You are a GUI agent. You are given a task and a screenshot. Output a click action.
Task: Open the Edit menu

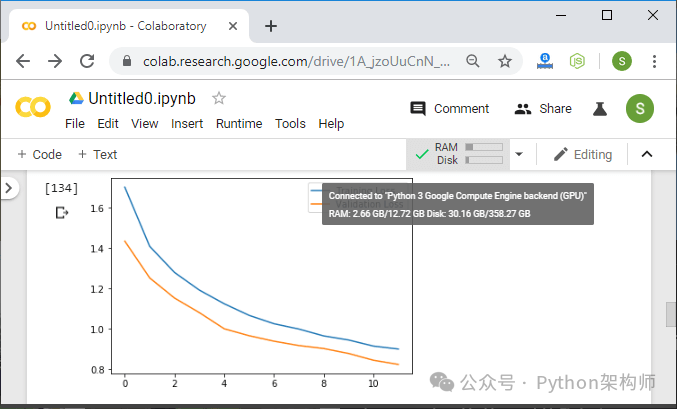pos(108,124)
